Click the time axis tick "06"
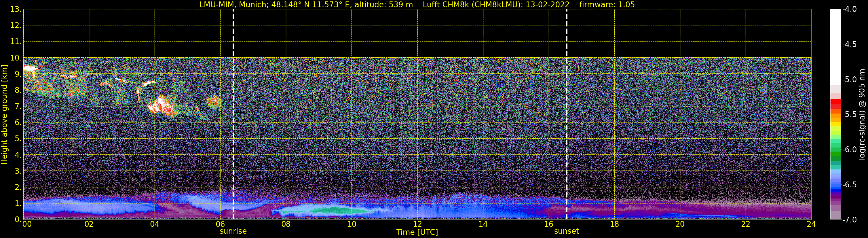This screenshot has height=238, width=868. (220, 224)
